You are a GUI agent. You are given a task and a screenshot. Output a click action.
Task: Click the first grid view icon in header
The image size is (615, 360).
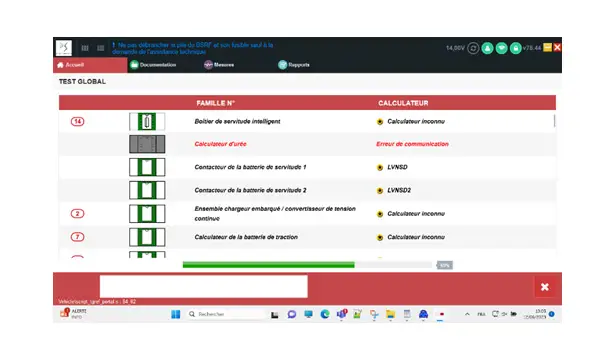click(85, 48)
